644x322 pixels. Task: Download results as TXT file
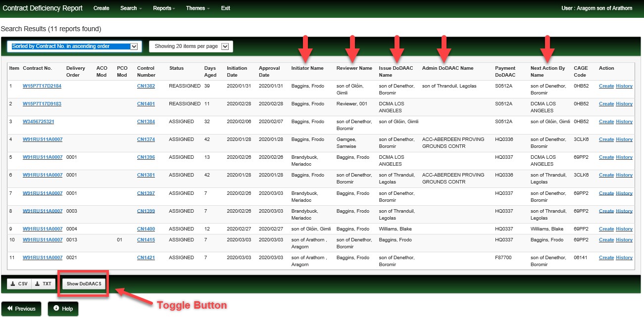point(44,284)
